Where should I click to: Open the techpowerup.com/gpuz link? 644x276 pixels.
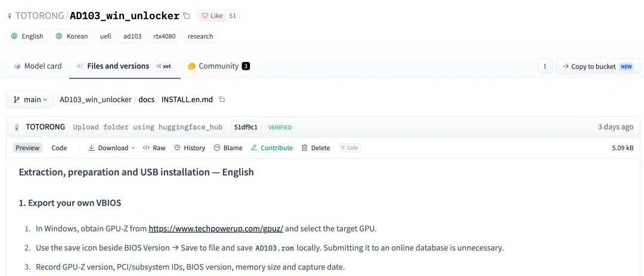click(x=216, y=229)
